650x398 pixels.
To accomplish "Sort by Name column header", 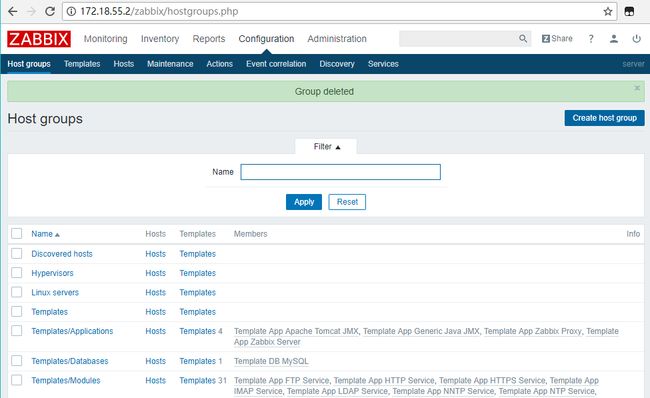I will [45, 234].
